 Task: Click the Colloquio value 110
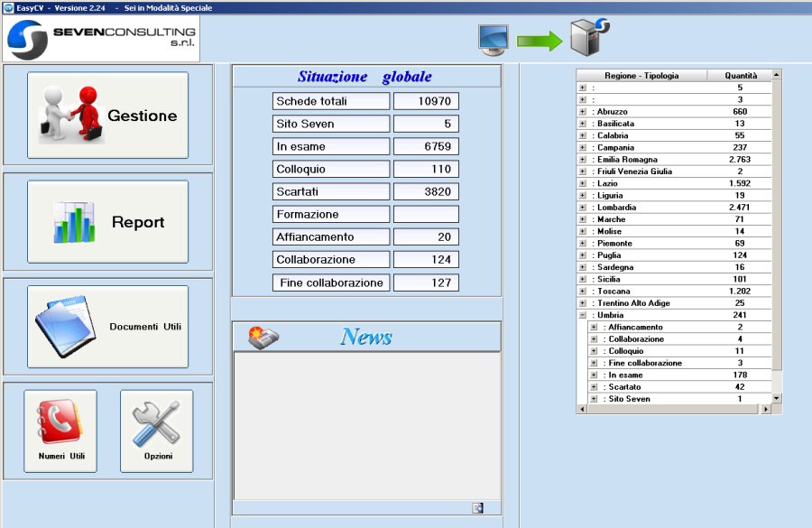(426, 169)
